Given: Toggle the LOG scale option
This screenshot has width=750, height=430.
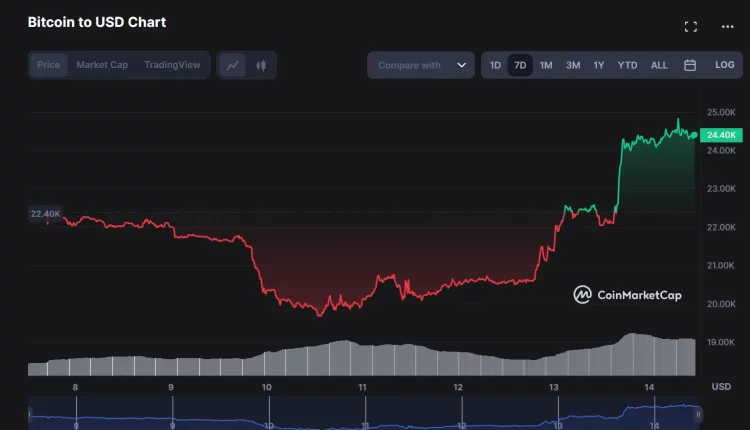Looking at the screenshot, I should (724, 65).
